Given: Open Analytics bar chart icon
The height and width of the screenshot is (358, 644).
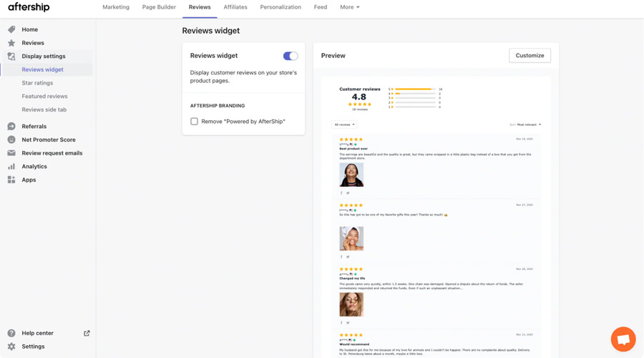Looking at the screenshot, I should coord(11,166).
